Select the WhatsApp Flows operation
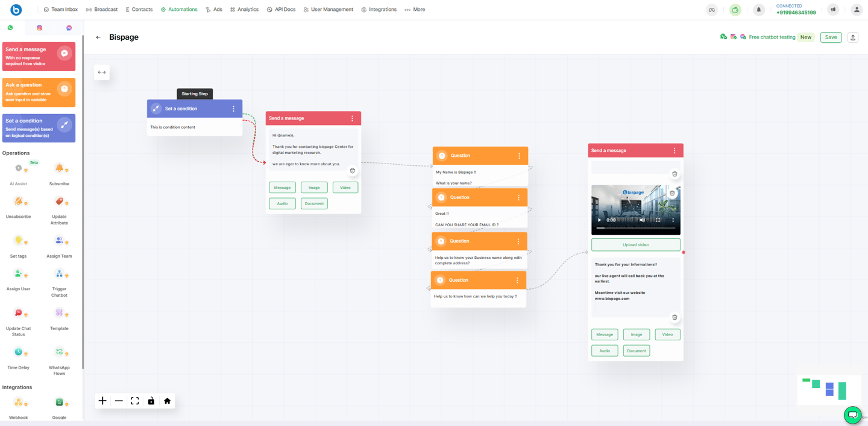Viewport: 868px width, 426px height. 59,360
